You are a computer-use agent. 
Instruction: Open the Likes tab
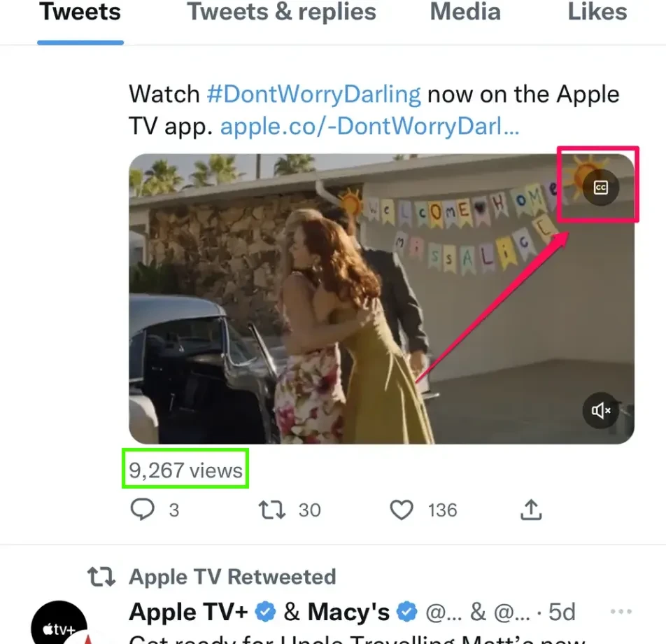click(x=597, y=11)
